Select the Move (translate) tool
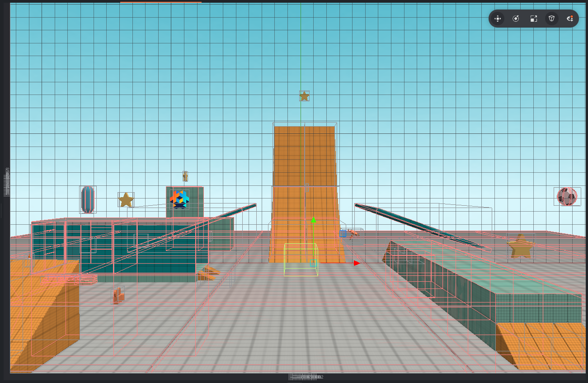 point(498,19)
